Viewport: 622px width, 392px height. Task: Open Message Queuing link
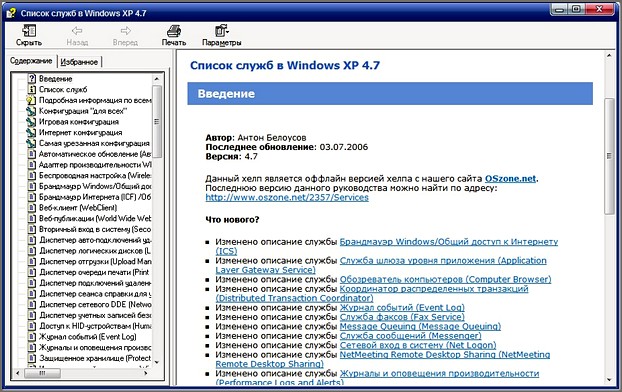click(420, 326)
